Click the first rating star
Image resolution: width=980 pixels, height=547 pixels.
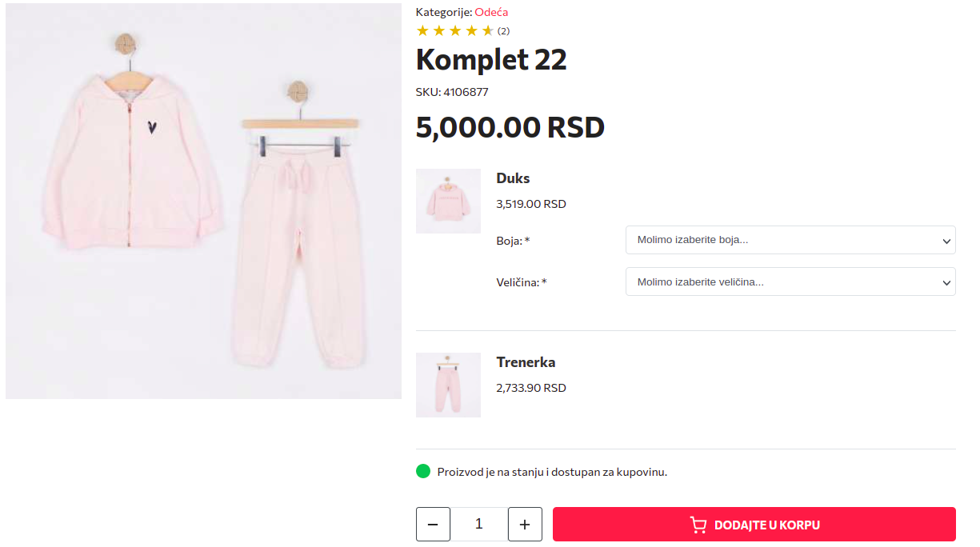click(x=423, y=31)
